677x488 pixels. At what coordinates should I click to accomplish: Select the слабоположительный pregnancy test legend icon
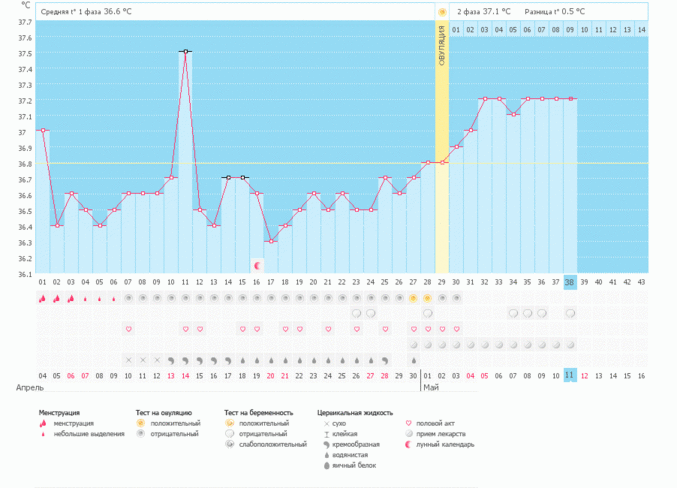coord(229,444)
